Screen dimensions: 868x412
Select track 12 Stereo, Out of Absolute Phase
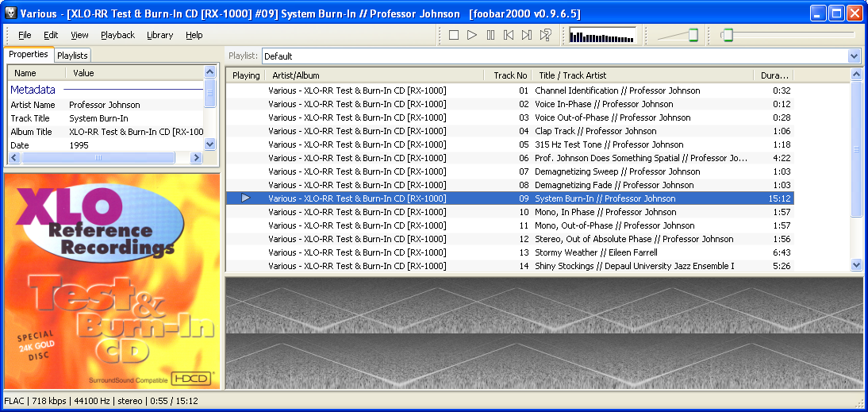510,239
